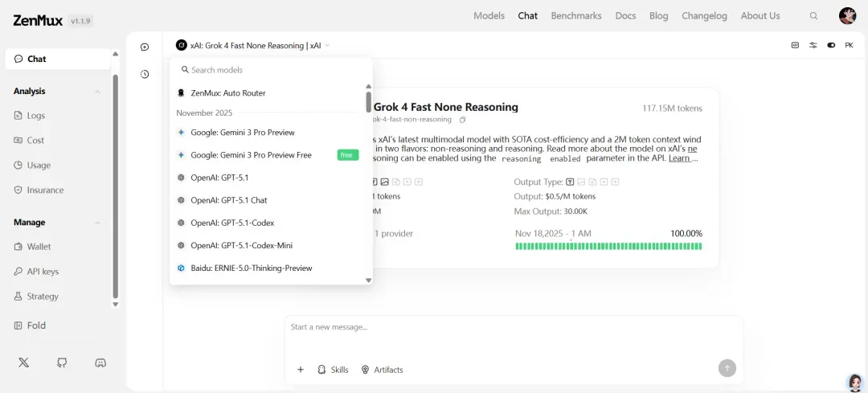Click the model list scroll-up arrow

point(369,86)
